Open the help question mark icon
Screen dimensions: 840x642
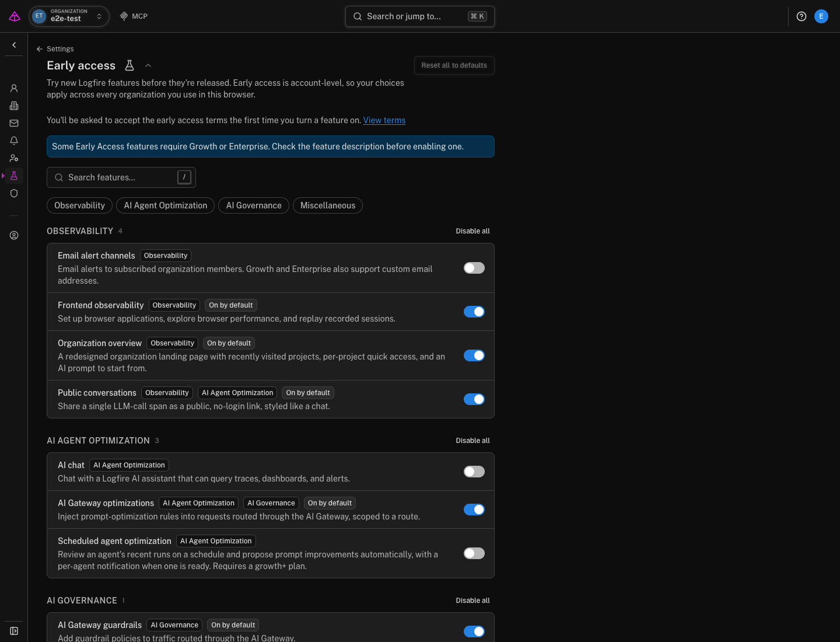coord(801,16)
